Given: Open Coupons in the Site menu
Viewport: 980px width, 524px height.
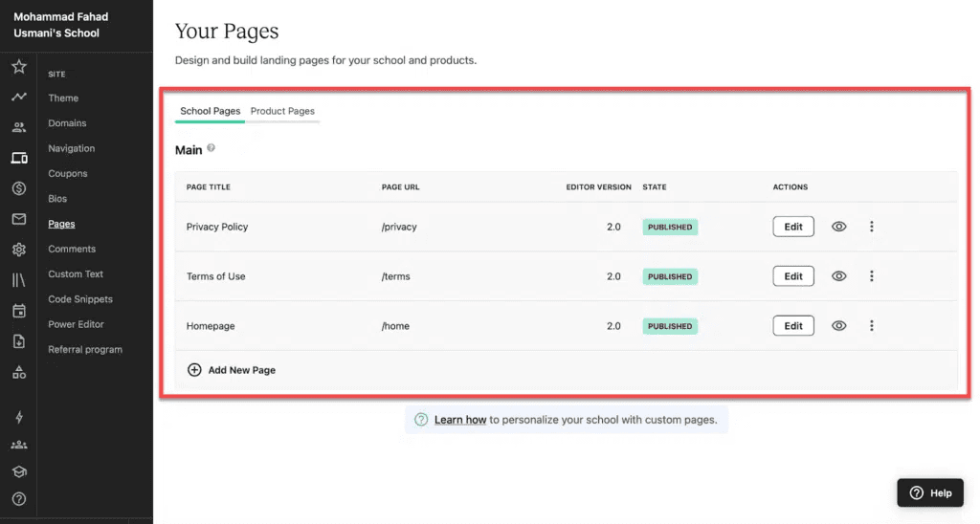Looking at the screenshot, I should [68, 173].
